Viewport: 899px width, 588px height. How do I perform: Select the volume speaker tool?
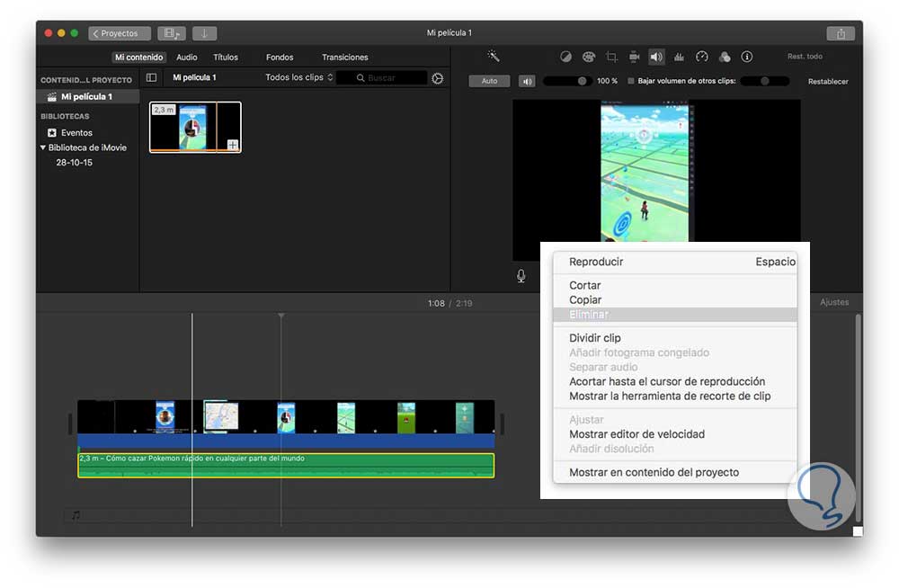coord(656,57)
